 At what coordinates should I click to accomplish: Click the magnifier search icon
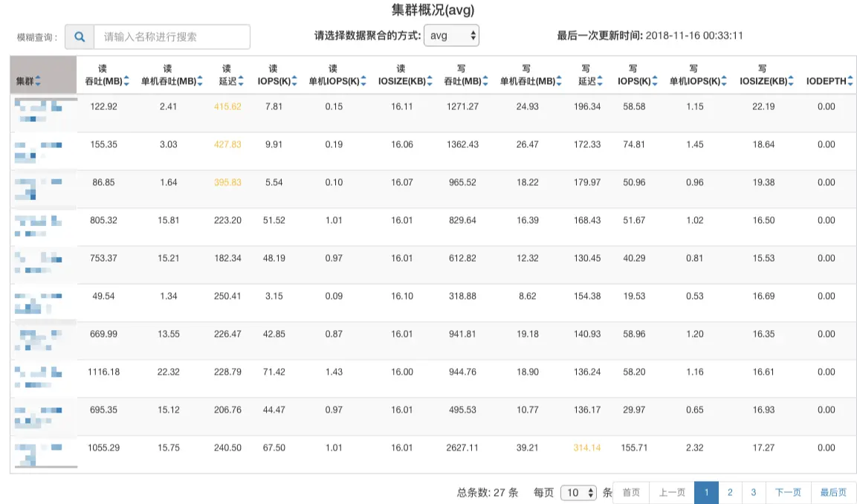(x=80, y=36)
